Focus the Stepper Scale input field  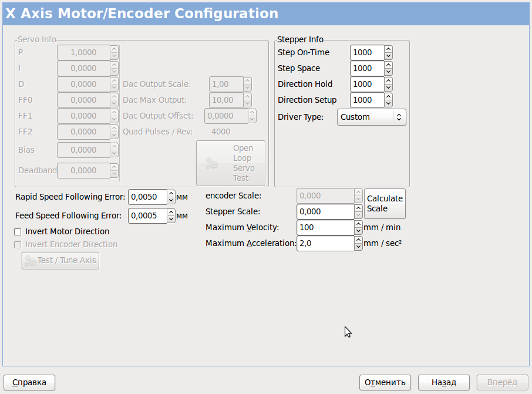pyautogui.click(x=325, y=212)
